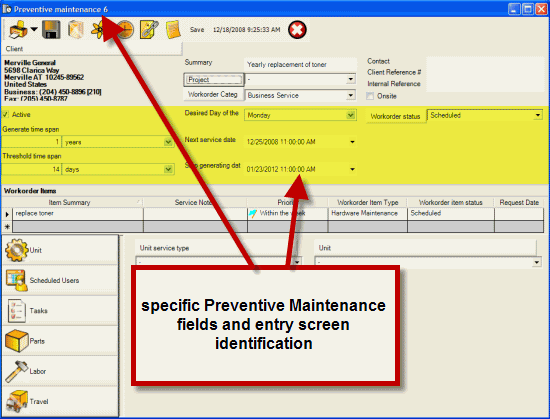Open the Labor hammer section
Image resolution: width=550 pixels, height=419 pixels.
click(60, 371)
